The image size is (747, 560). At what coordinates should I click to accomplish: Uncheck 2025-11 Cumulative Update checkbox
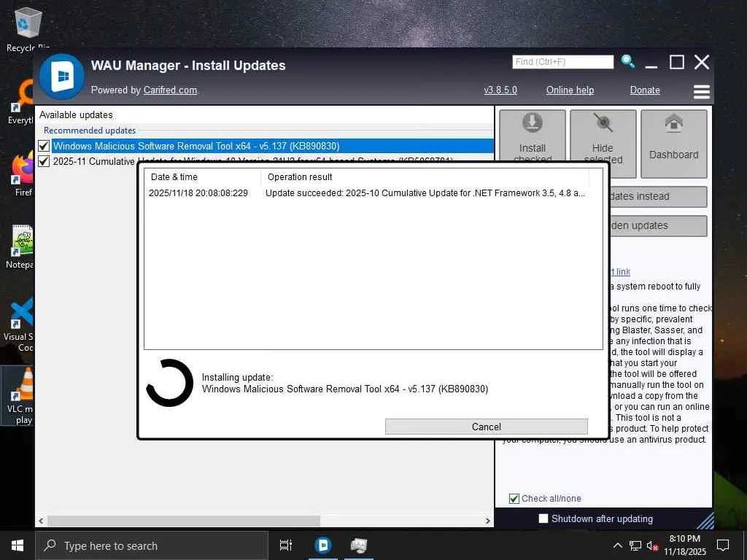(x=44, y=161)
